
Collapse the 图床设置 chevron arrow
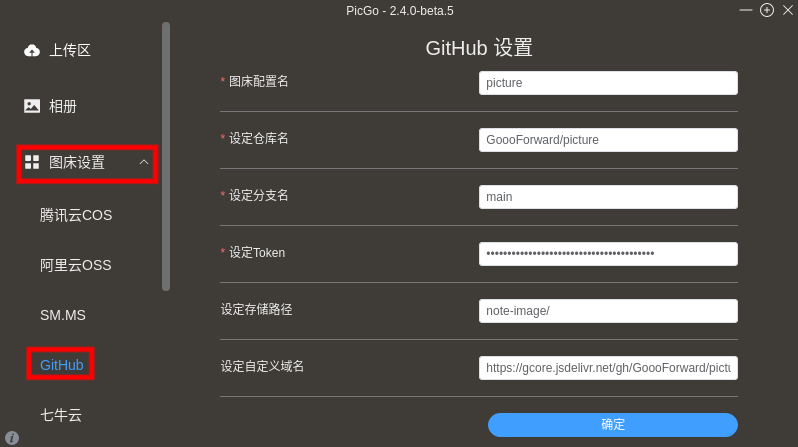(x=144, y=162)
